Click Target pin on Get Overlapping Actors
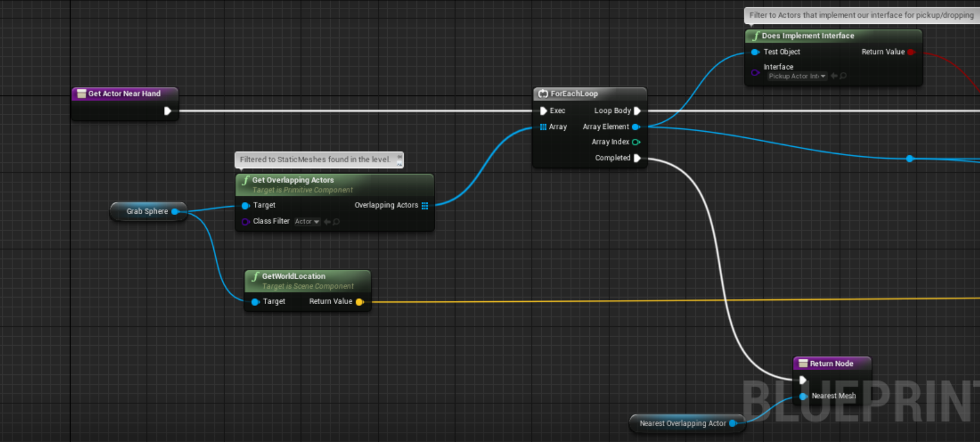Image resolution: width=980 pixels, height=442 pixels. pyautogui.click(x=245, y=206)
